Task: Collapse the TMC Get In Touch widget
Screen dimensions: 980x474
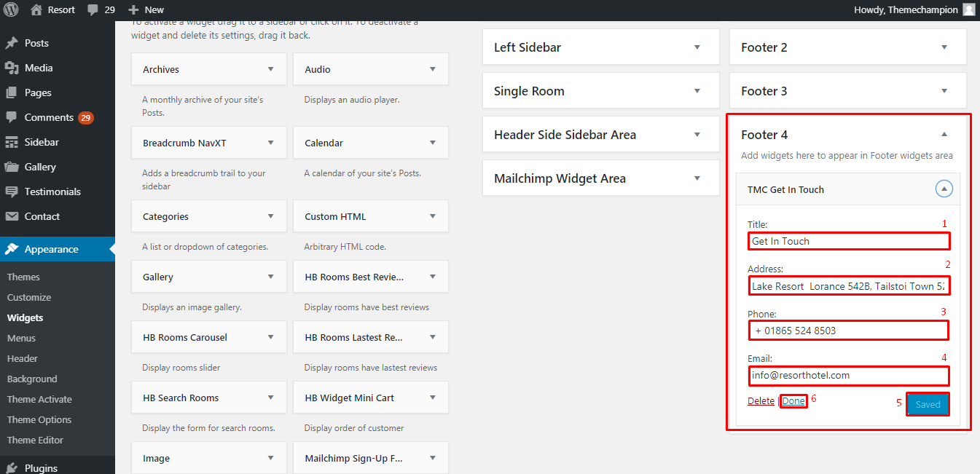Action: pyautogui.click(x=944, y=189)
